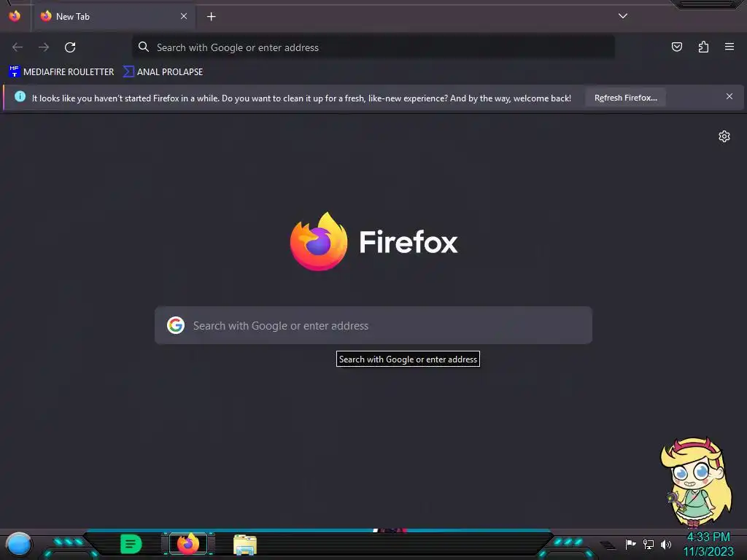Reload the current page
747x560 pixels.
pos(70,47)
